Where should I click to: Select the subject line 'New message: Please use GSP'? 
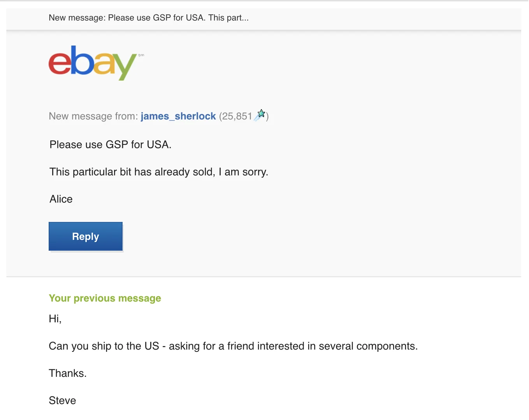pos(149,18)
